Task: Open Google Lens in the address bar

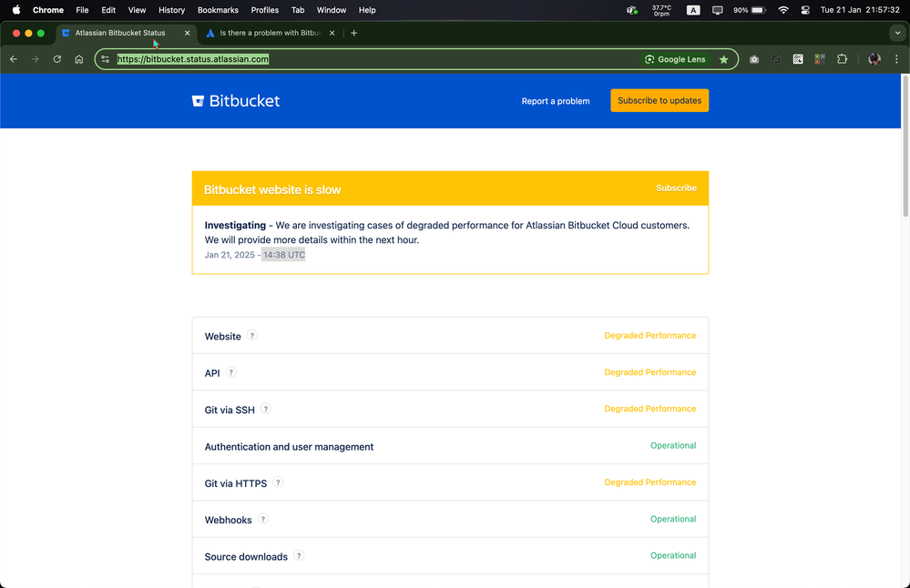Action: (x=675, y=59)
